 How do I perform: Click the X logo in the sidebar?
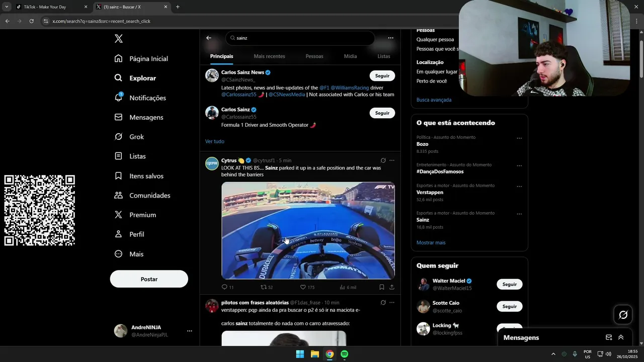[x=118, y=39]
